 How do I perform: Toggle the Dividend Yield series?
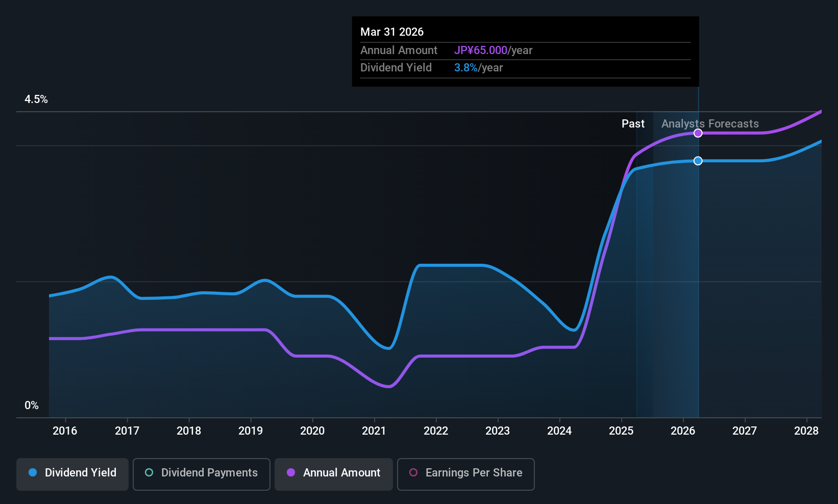click(x=72, y=474)
